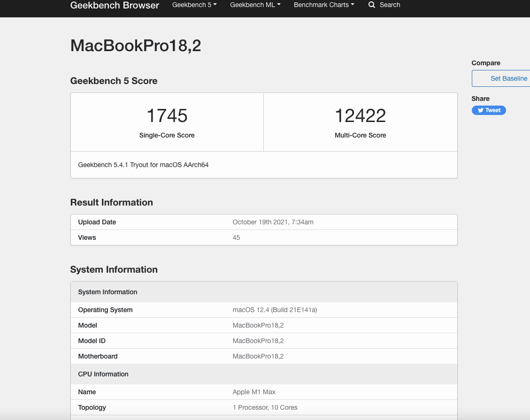The width and height of the screenshot is (530, 420).
Task: Open the Geekbench 5 dropdown menu
Action: click(x=194, y=5)
